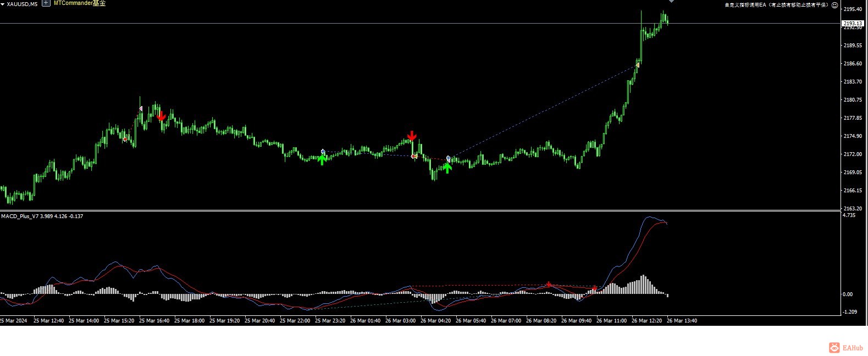Image resolution: width=868 pixels, height=356 pixels.
Task: Click the smiley face EA status icon
Action: click(x=834, y=5)
